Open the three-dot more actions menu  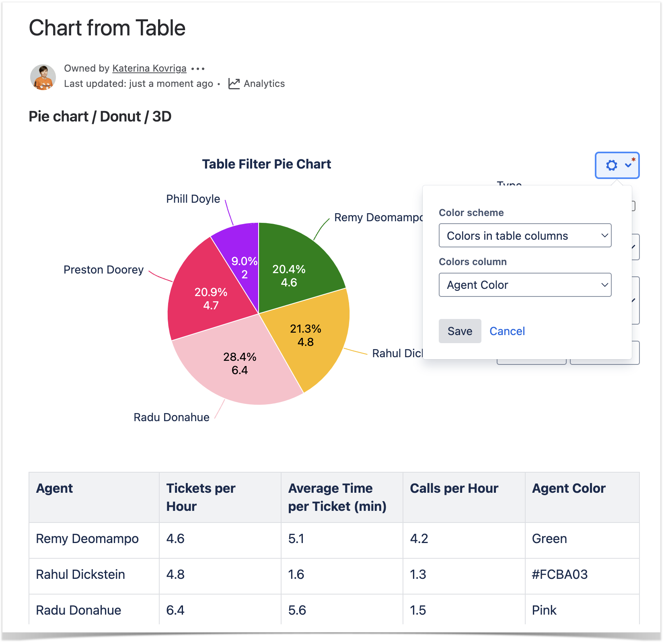point(198,69)
